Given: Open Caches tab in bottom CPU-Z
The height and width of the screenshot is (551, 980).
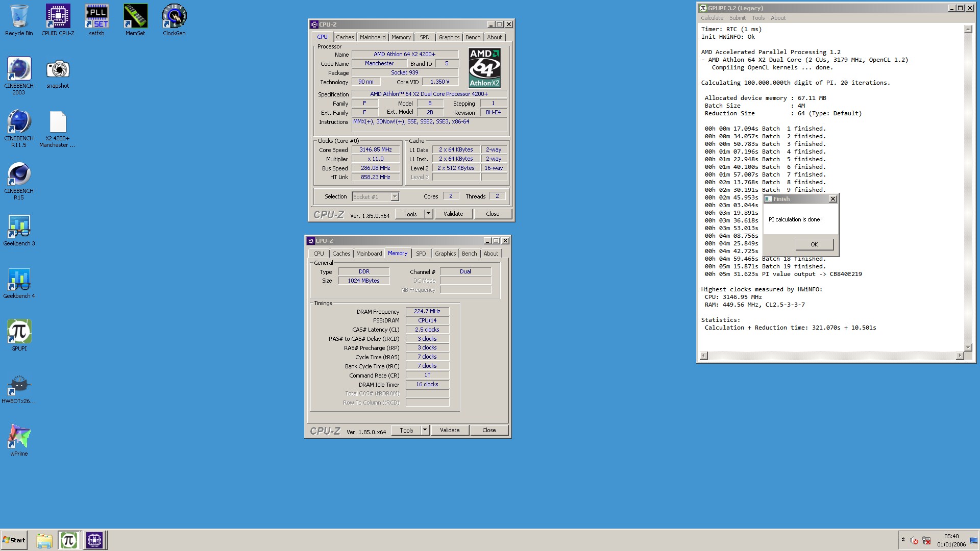Looking at the screenshot, I should (x=341, y=254).
